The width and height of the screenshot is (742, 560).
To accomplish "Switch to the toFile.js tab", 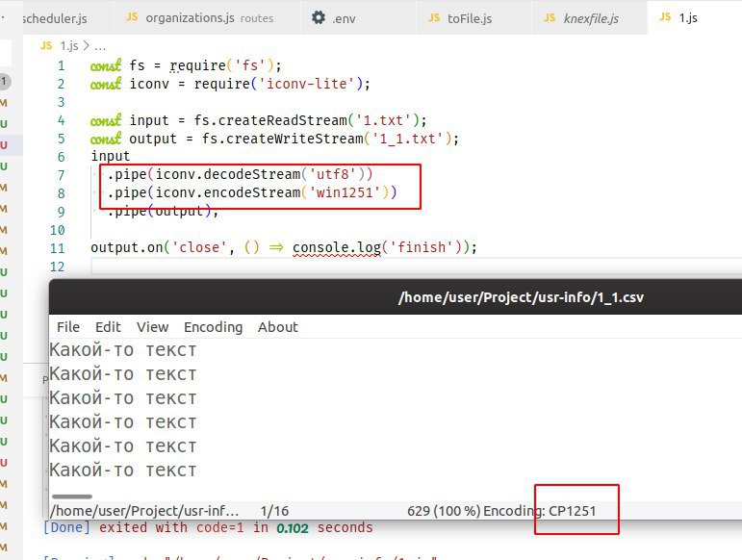I will (474, 18).
